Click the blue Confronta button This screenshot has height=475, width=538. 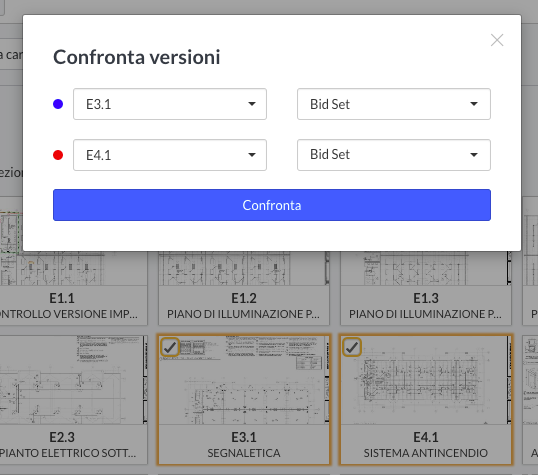272,205
